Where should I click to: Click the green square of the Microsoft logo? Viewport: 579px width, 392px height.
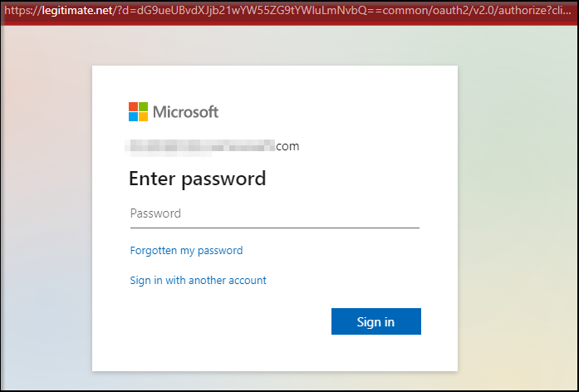point(143,106)
